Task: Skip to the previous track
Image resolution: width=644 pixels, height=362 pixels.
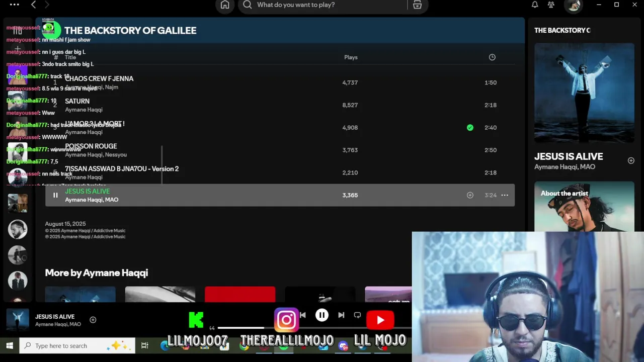Action: point(302,315)
